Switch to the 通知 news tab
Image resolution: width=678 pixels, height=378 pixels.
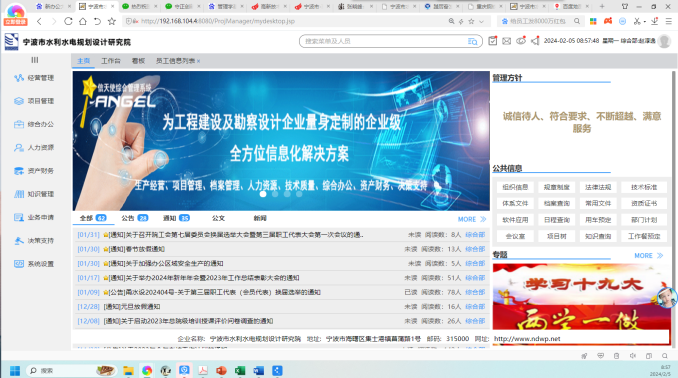pyautogui.click(x=176, y=218)
